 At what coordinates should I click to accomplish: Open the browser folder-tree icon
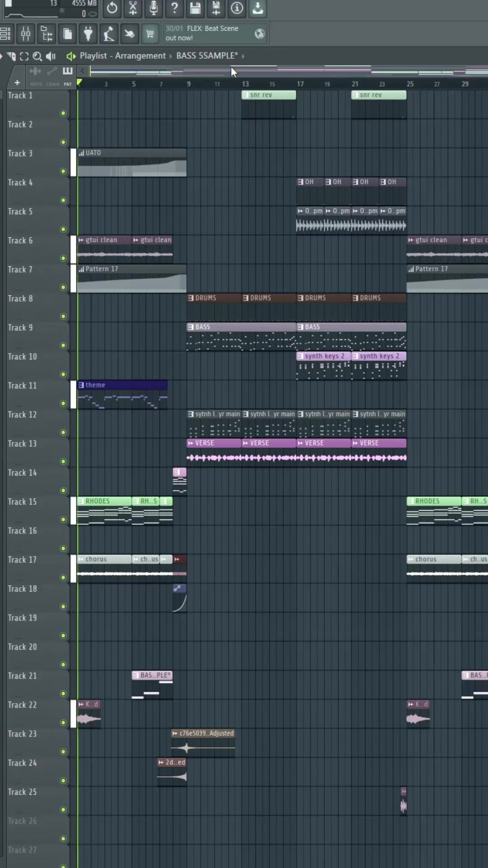47,33
